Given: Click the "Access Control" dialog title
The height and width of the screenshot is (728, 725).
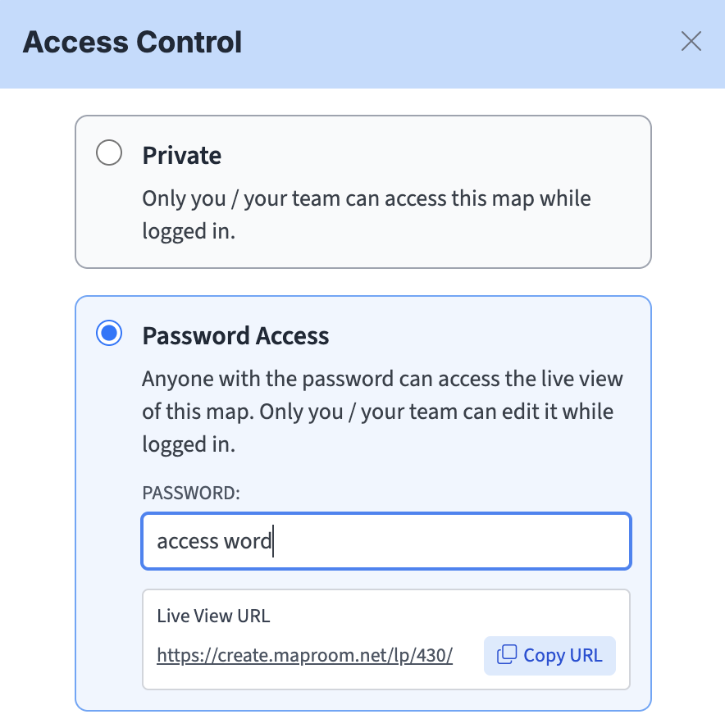Looking at the screenshot, I should point(133,42).
